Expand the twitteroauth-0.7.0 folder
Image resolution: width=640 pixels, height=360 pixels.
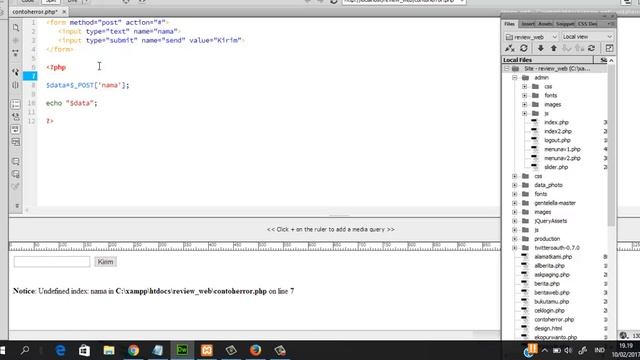click(x=515, y=248)
